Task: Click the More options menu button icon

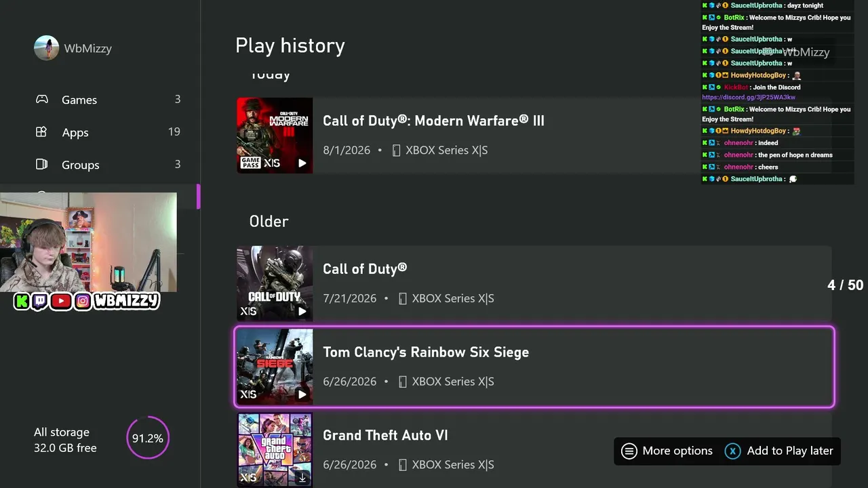Action: tap(629, 451)
